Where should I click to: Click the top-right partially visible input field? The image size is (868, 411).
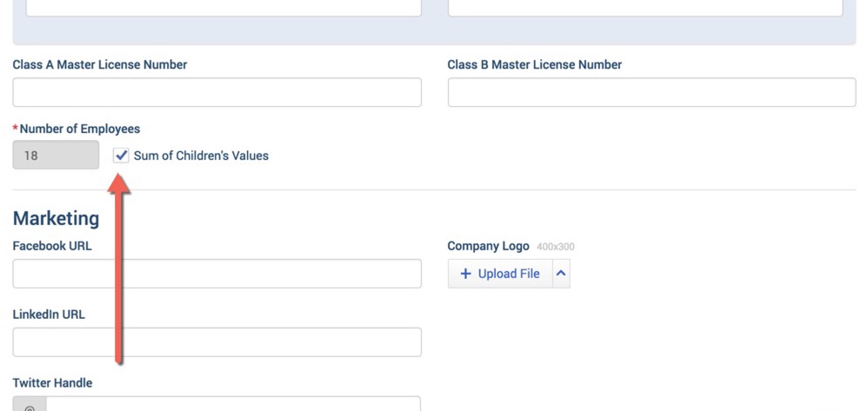pyautogui.click(x=645, y=8)
